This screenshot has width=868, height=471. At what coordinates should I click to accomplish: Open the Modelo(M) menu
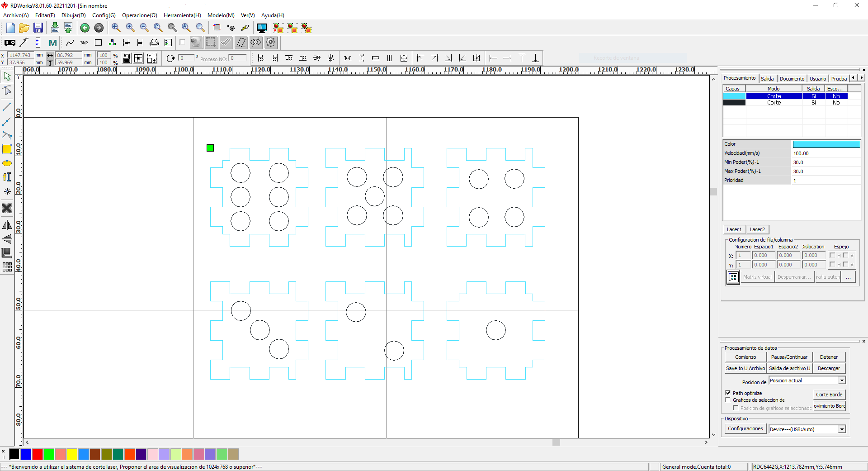tap(221, 15)
